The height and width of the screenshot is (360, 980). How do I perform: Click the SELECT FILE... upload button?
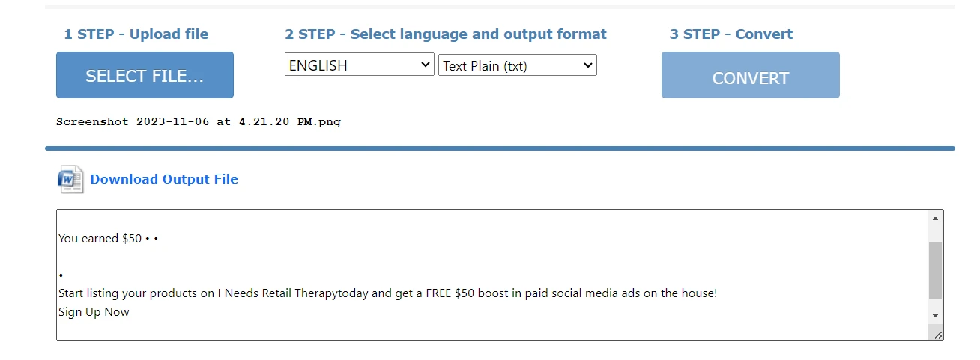(145, 75)
